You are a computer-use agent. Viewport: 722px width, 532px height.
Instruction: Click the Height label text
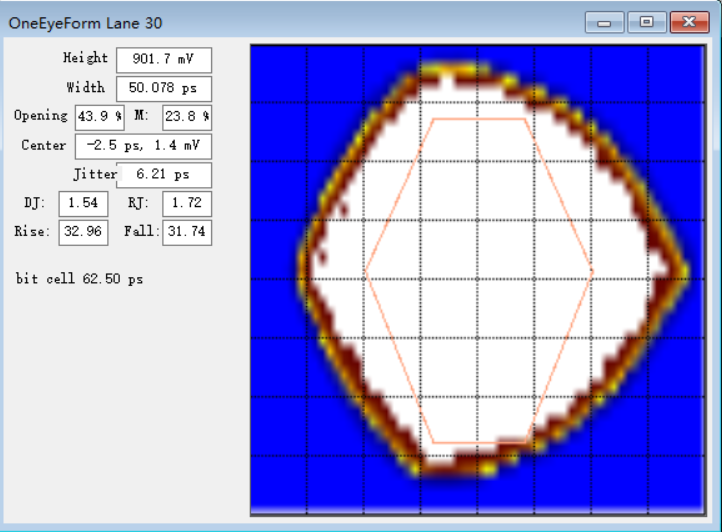(85, 58)
